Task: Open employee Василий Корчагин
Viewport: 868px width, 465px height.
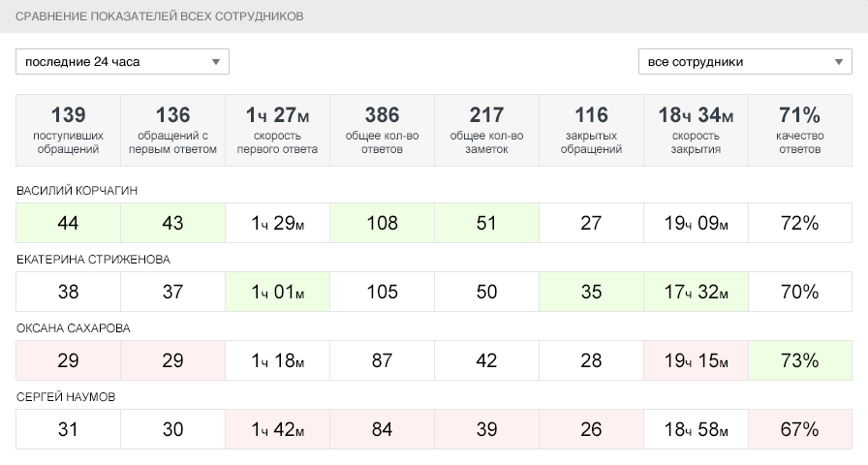Action: [x=77, y=191]
